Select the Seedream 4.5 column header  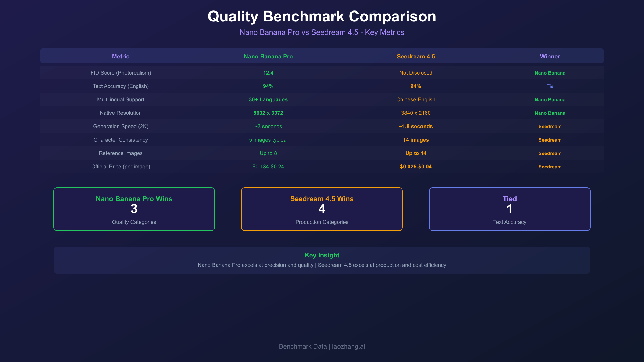click(416, 57)
